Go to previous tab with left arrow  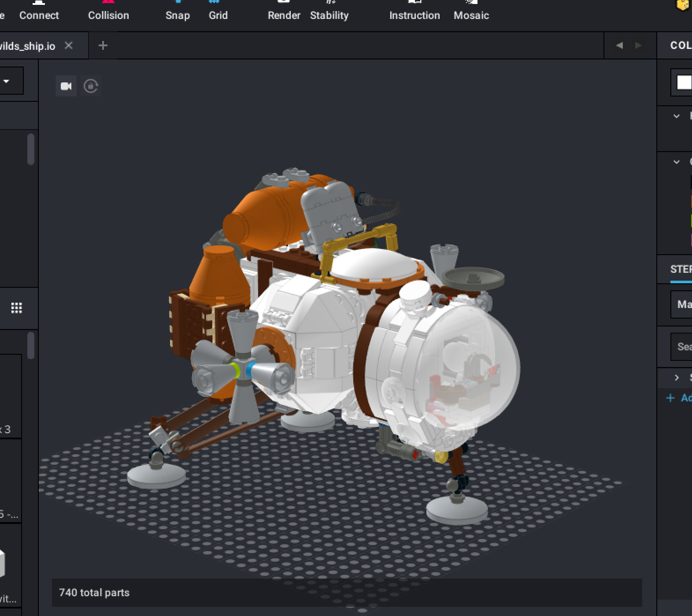[619, 45]
